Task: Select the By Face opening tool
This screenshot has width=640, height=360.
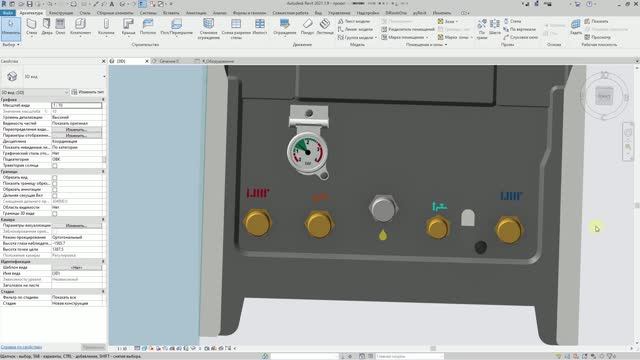Action: (x=482, y=28)
